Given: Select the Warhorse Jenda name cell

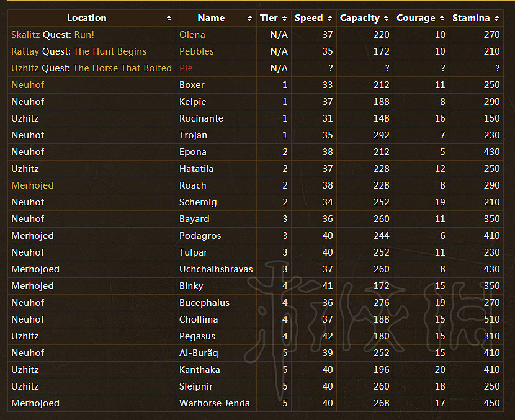Looking at the screenshot, I should (x=215, y=403).
